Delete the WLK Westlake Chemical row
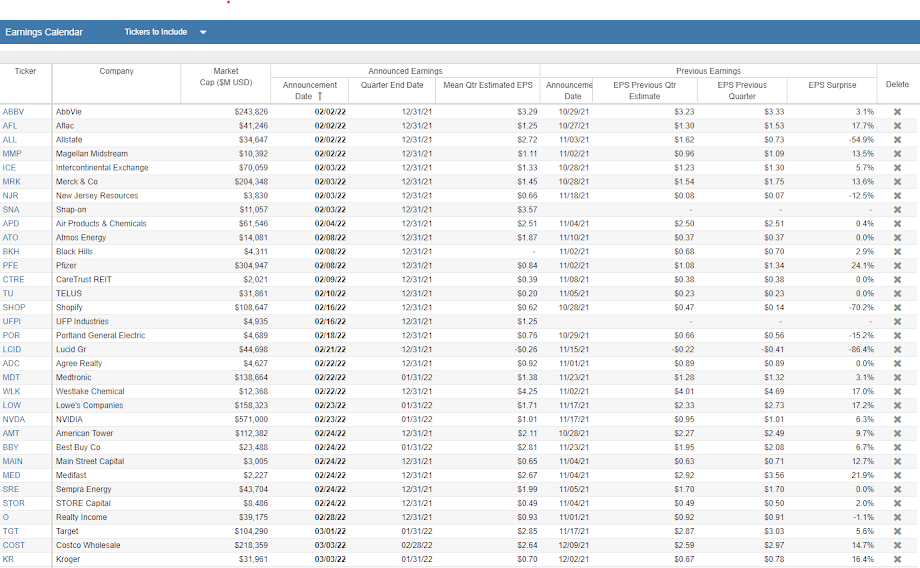Screen dimensions: 920x568 897,391
